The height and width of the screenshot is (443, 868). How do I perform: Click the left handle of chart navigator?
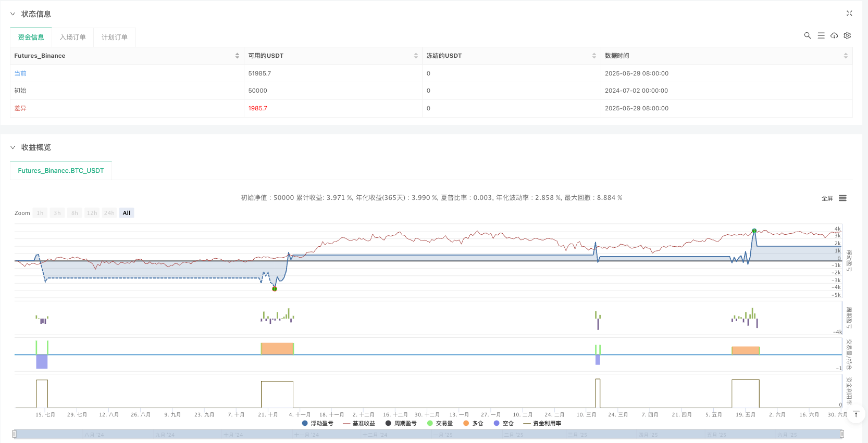point(15,434)
